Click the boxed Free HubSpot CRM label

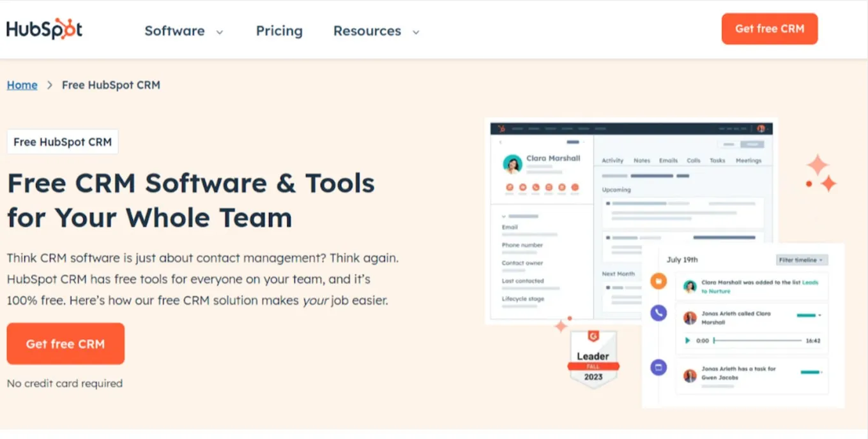coord(63,142)
